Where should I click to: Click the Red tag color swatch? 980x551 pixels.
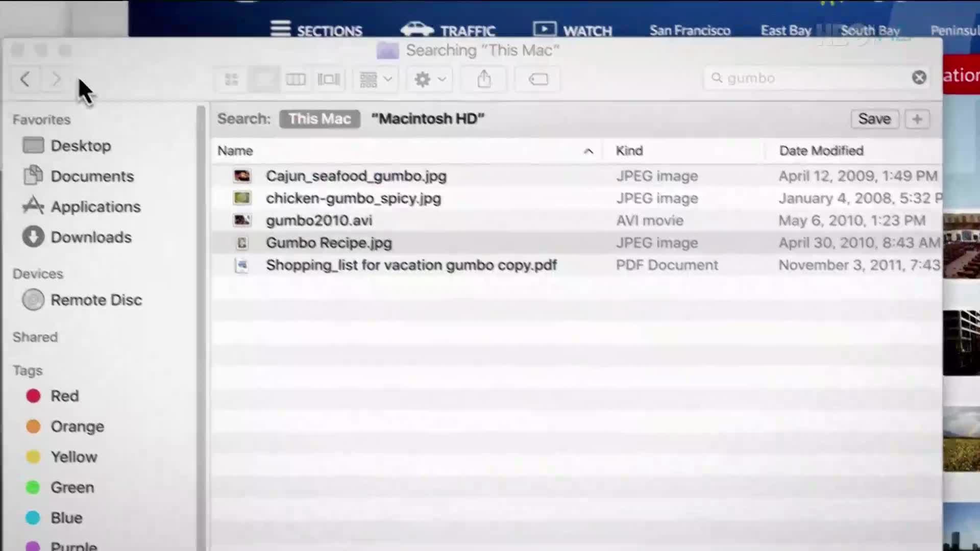point(33,395)
